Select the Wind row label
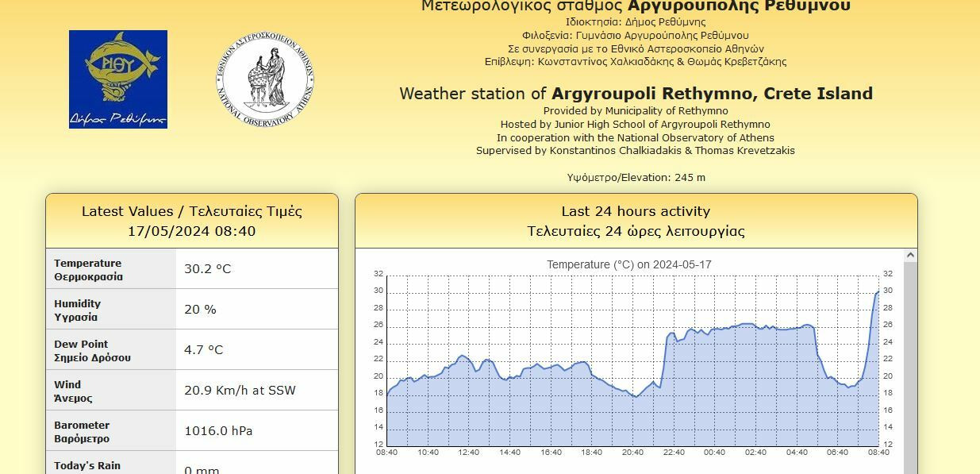Image resolution: width=980 pixels, height=474 pixels. click(73, 391)
